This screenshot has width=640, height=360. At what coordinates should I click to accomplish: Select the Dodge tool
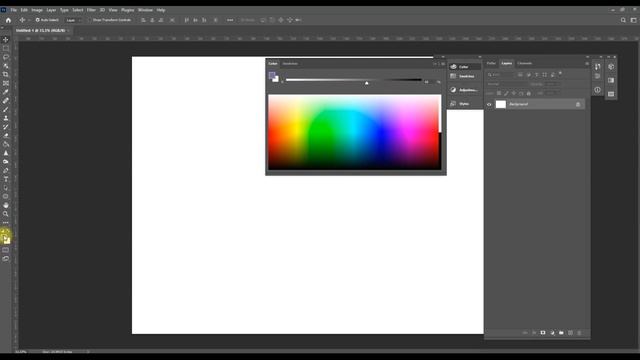pos(6,162)
